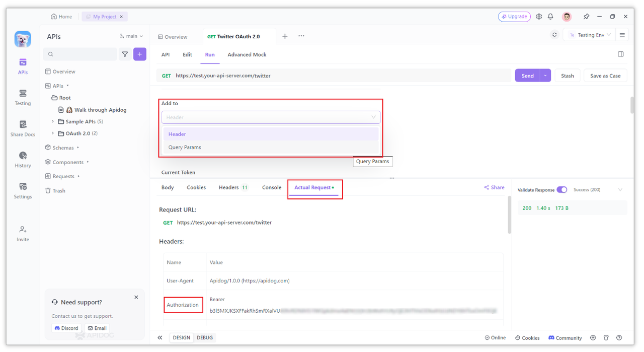Click the Email support button
Viewport: 644px width, 352px height.
(97, 328)
